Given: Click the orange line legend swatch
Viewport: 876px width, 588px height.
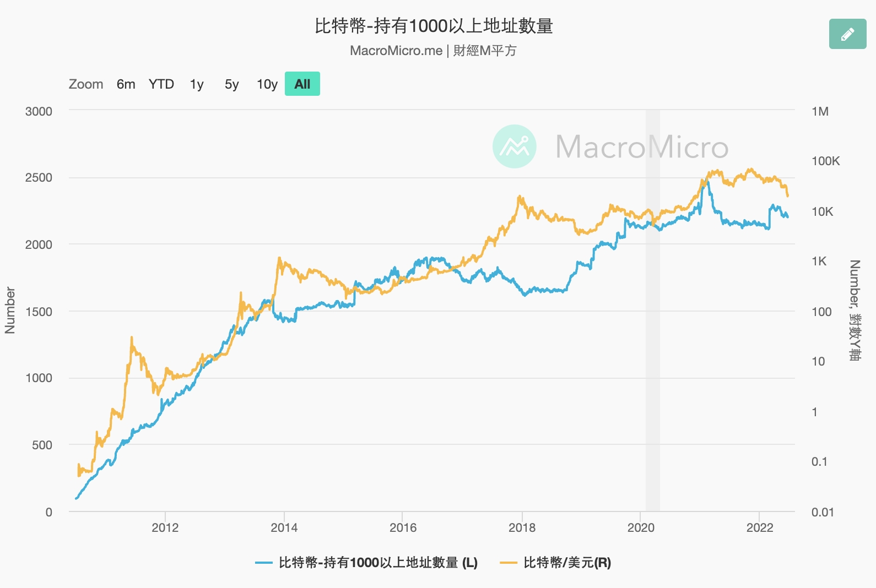Looking at the screenshot, I should (x=509, y=563).
